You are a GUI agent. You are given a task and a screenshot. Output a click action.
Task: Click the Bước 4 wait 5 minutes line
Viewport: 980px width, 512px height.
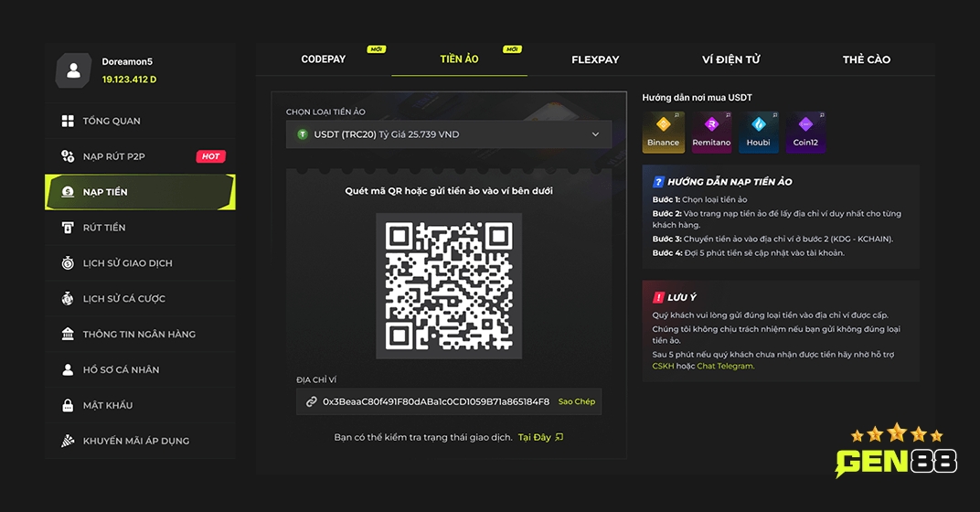pos(748,253)
